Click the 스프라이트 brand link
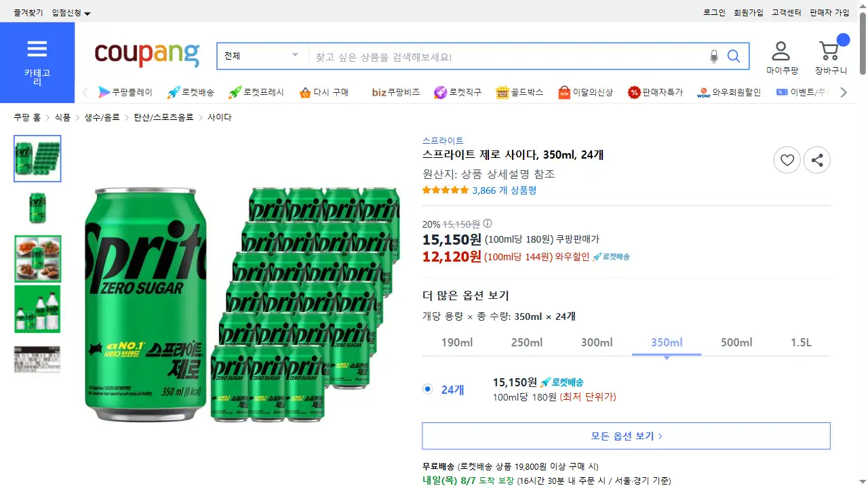The width and height of the screenshot is (868, 488). pos(443,141)
